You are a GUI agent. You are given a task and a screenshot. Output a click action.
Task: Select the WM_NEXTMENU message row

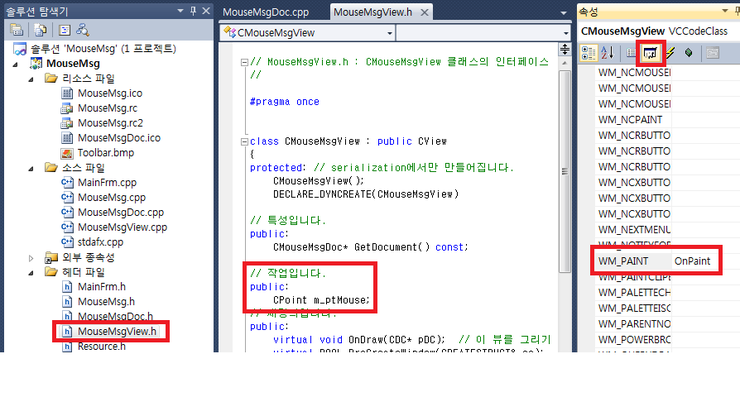click(634, 229)
